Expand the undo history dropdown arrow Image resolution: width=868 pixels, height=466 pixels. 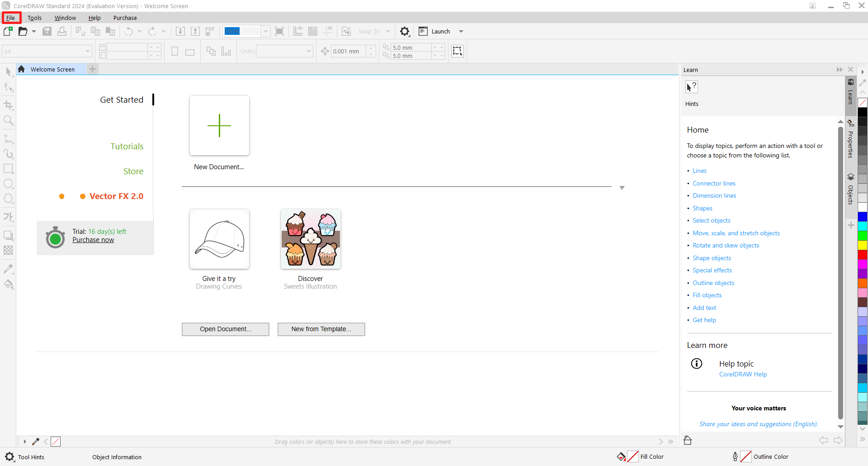click(x=140, y=31)
